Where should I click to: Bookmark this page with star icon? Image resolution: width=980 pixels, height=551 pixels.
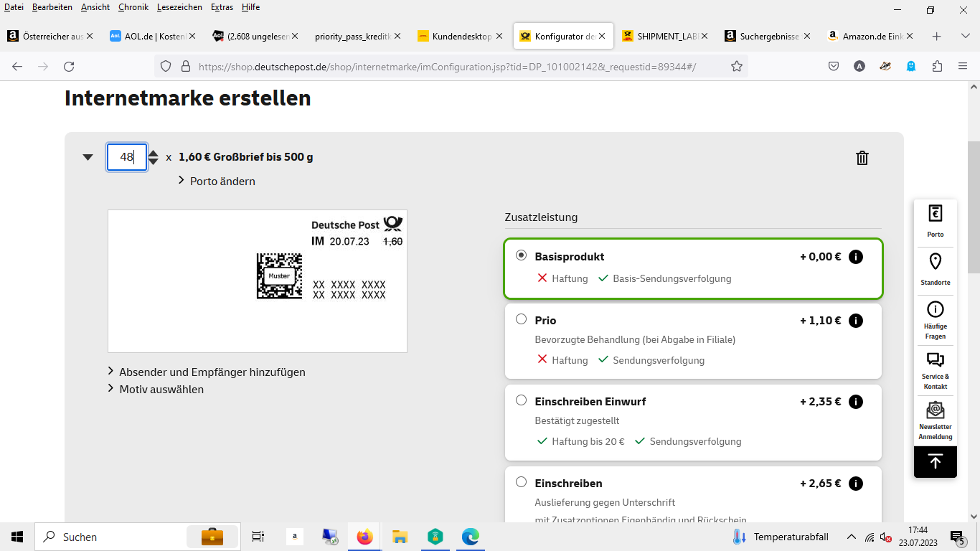[x=736, y=66]
